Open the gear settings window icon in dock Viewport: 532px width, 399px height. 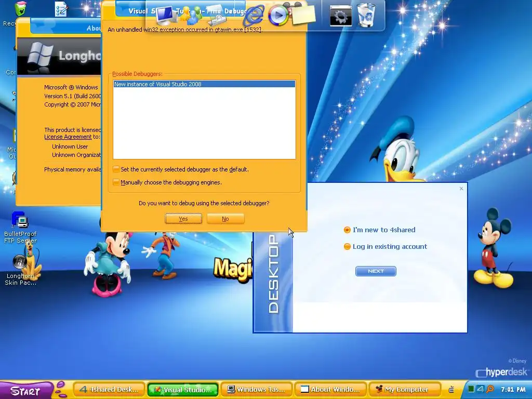(x=341, y=16)
